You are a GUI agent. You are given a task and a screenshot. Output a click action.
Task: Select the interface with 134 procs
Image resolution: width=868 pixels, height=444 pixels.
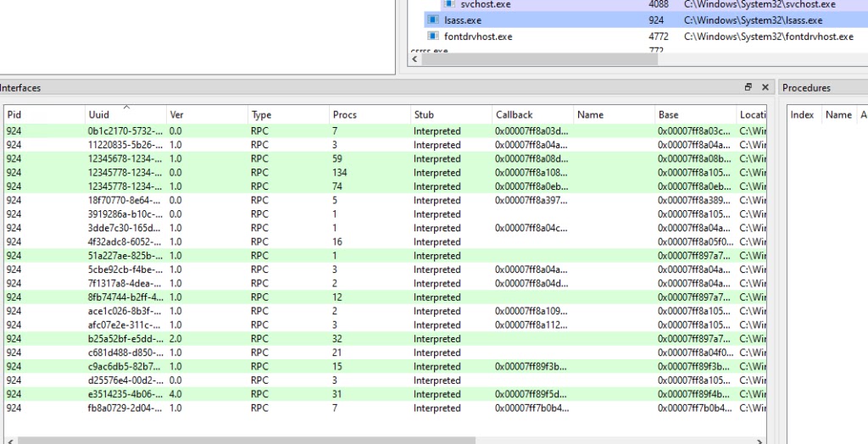pyautogui.click(x=386, y=173)
